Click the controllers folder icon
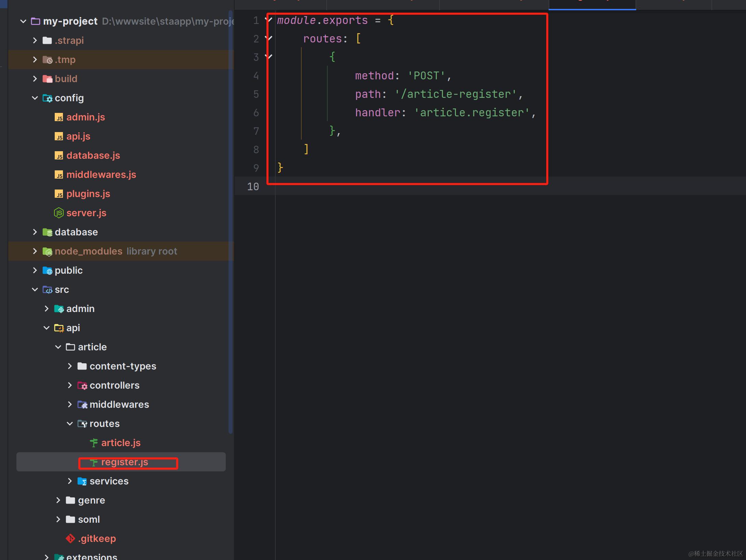 coord(82,385)
